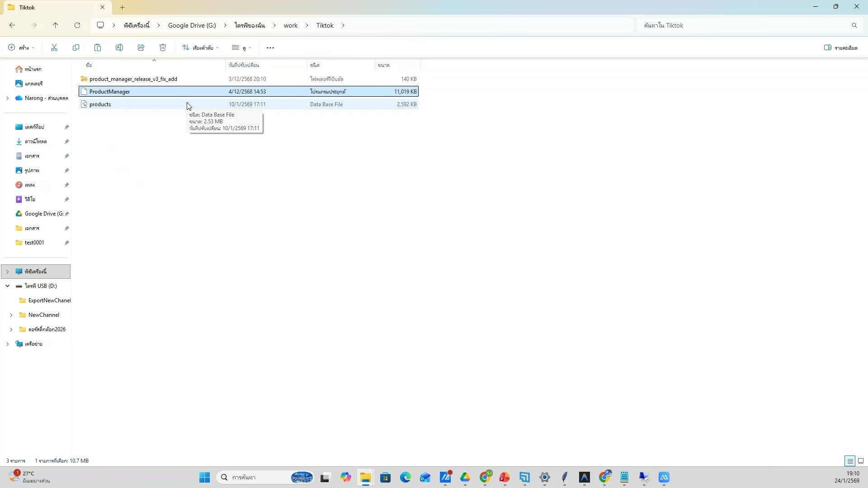Viewport: 868px width, 488px height.
Task: Open the See more (...) menu
Action: pyautogui.click(x=270, y=47)
